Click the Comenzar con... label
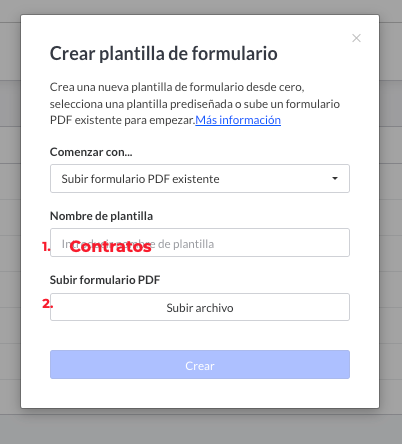Viewport: 402px width, 444px height. coord(91,152)
